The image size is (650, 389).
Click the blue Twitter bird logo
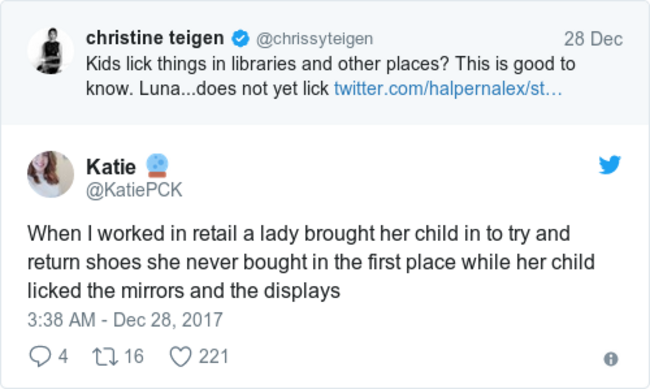(609, 165)
